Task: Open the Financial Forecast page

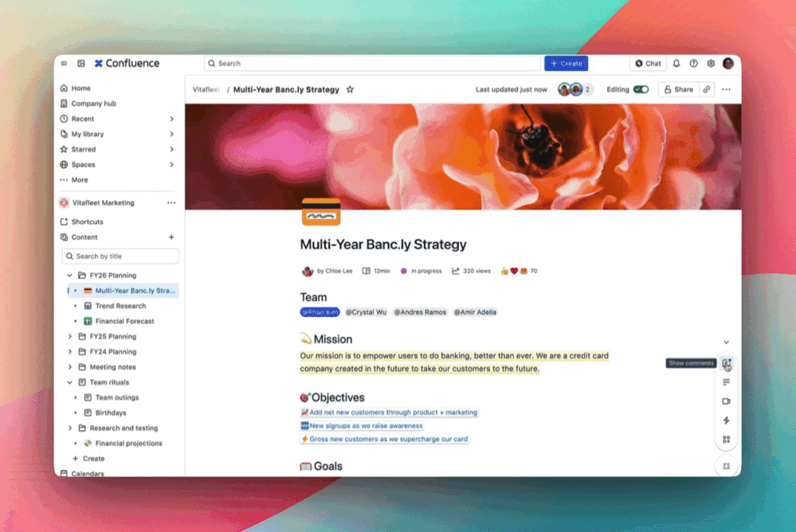Action: [124, 321]
